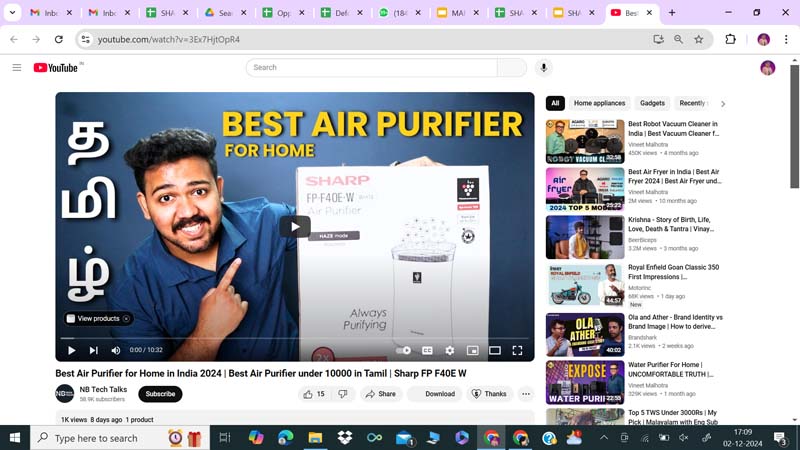Enter fullscreen mode on the video
The image size is (800, 450).
click(x=517, y=350)
